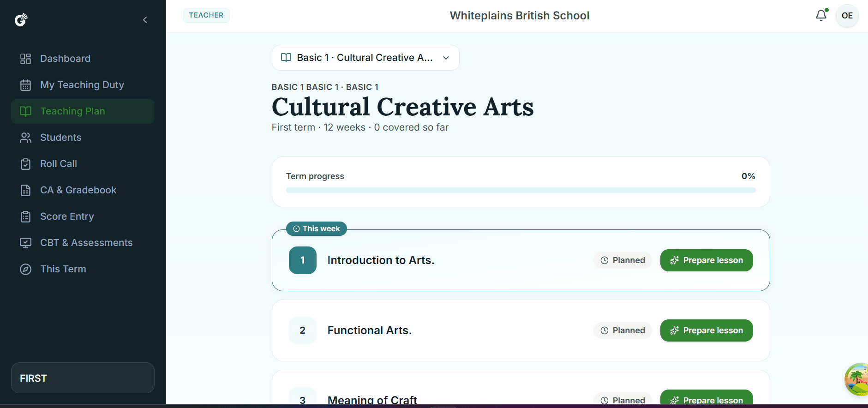
Task: Expand the Basic 1 Cultural Creative Arts dropdown
Action: click(365, 58)
